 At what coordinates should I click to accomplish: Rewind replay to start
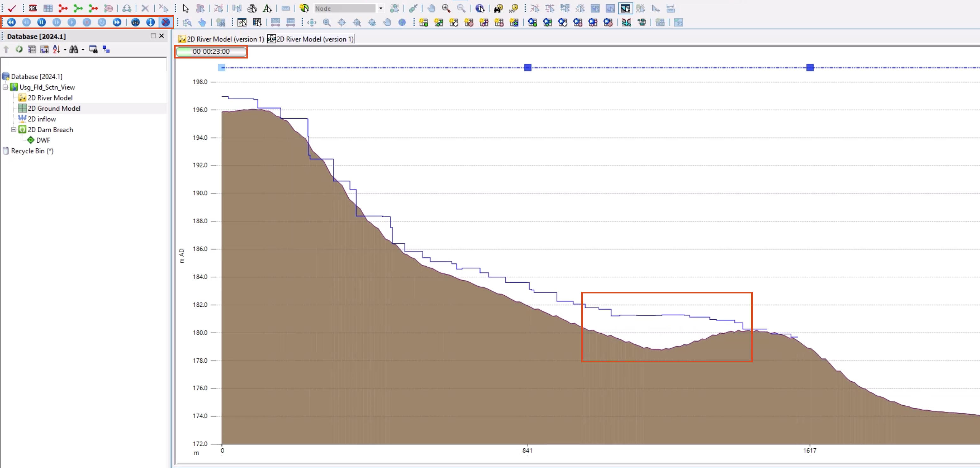tap(11, 22)
